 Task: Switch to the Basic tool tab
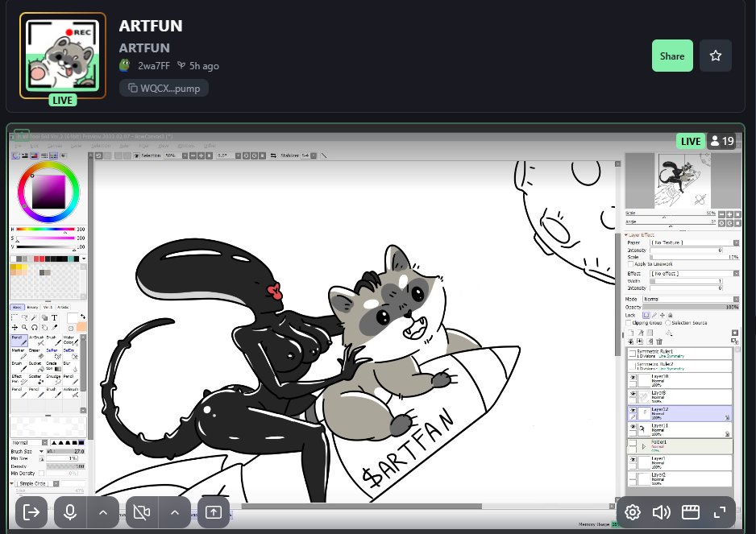[17, 307]
